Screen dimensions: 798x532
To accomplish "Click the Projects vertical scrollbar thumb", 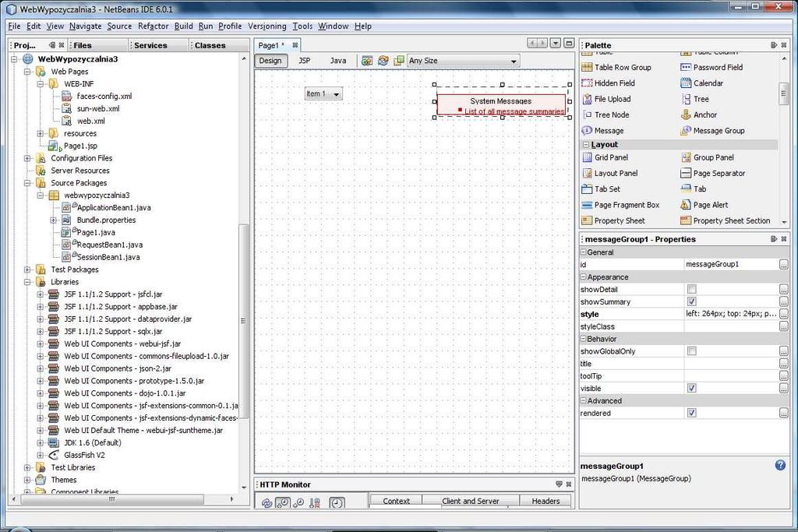I will click(243, 322).
